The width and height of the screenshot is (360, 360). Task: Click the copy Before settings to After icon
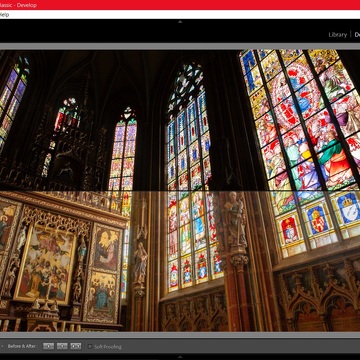click(49, 346)
